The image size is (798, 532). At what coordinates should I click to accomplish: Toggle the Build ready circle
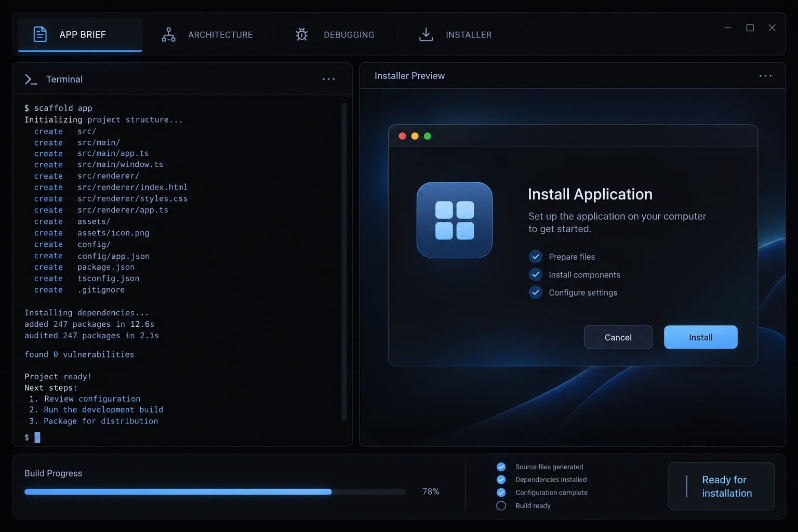501,506
